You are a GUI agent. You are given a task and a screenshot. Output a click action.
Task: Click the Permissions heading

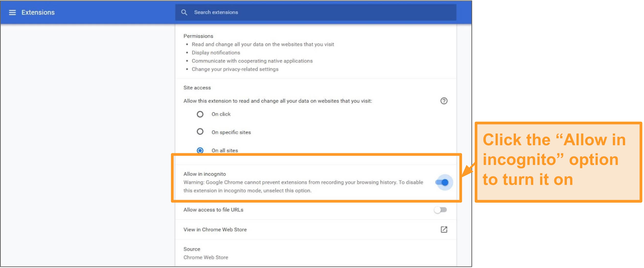198,36
